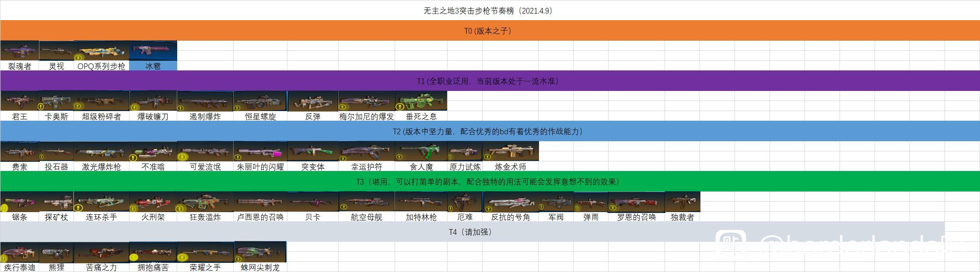Click the 不准嗡 rifle thumbnail
The image size is (980, 272).
(x=153, y=151)
